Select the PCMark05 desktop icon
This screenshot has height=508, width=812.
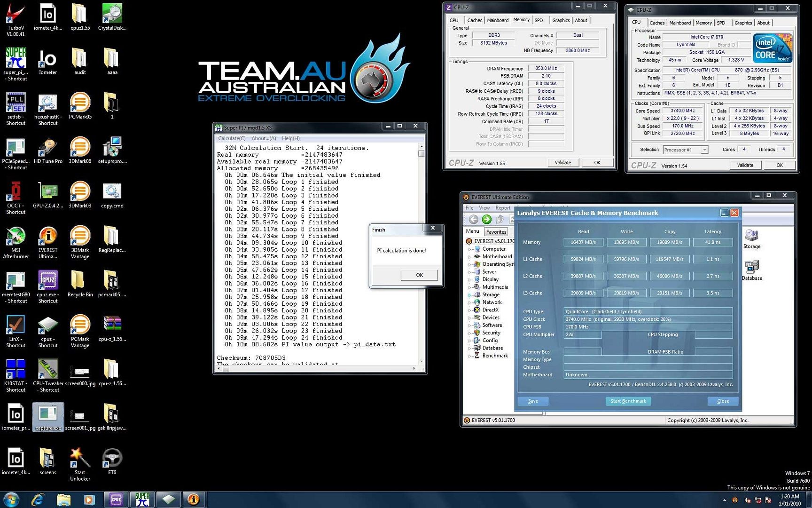pos(80,105)
